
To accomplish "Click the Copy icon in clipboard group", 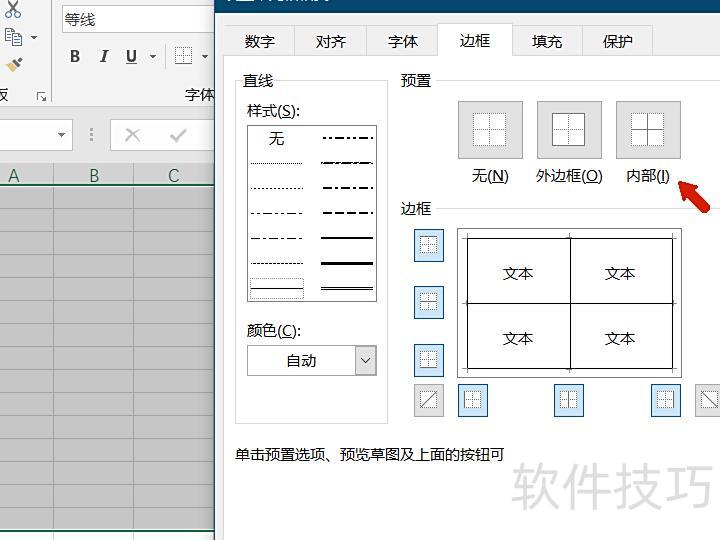I will (13, 37).
